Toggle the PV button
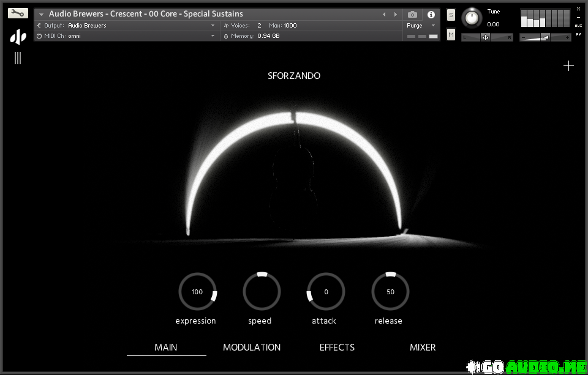 [578, 34]
